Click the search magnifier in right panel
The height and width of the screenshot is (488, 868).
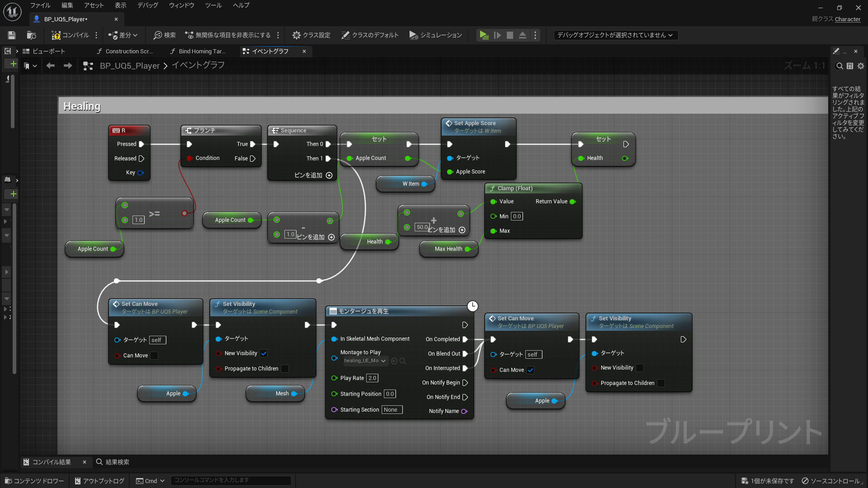click(x=840, y=66)
